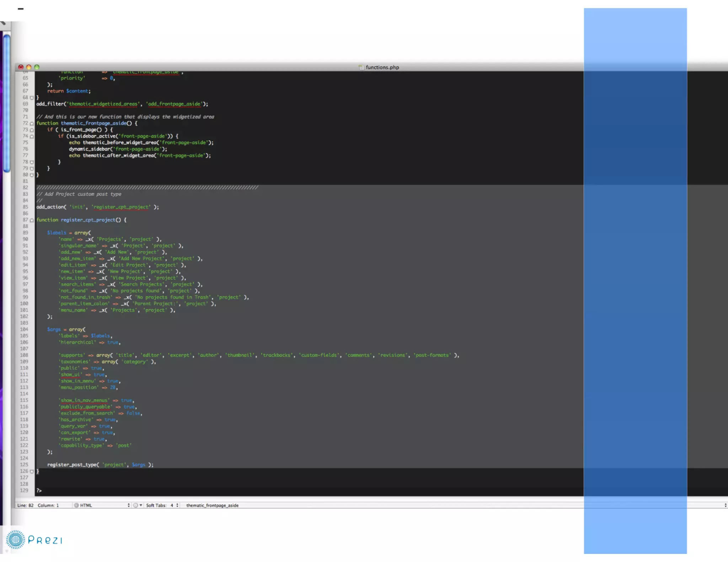Click add_filter call on line 69
Viewport: 728px width, 562px height.
122,104
